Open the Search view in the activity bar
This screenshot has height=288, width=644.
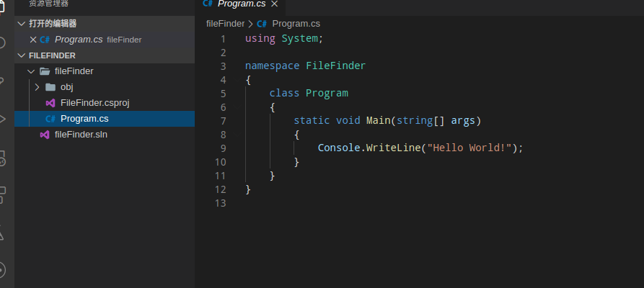(3, 42)
